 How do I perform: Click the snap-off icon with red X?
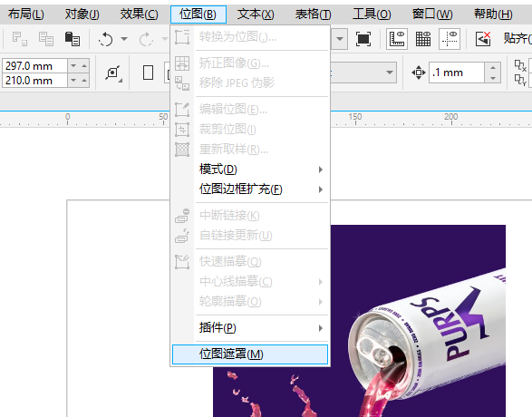tap(483, 39)
